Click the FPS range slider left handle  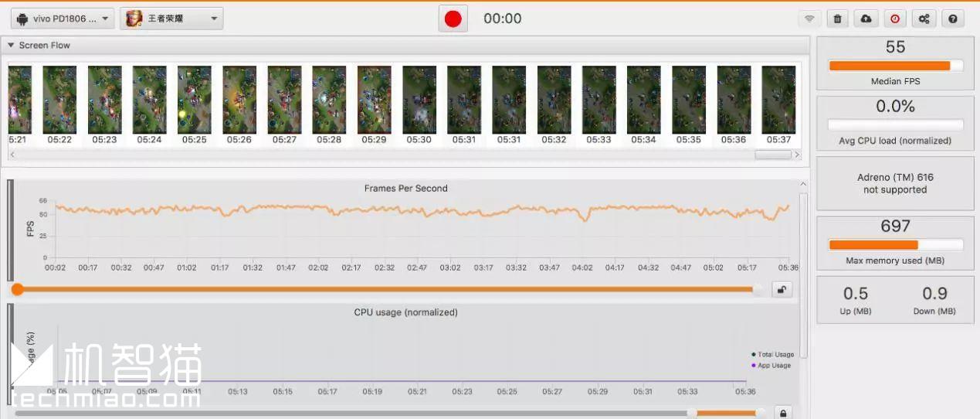tap(17, 289)
